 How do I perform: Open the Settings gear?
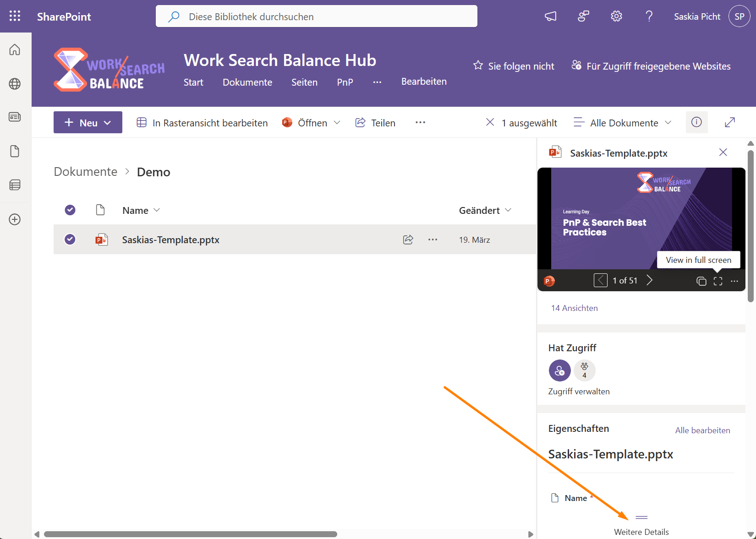616,16
